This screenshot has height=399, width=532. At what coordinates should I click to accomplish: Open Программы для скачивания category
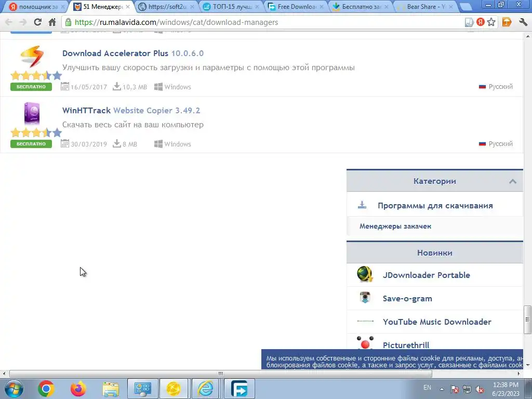[x=435, y=206]
